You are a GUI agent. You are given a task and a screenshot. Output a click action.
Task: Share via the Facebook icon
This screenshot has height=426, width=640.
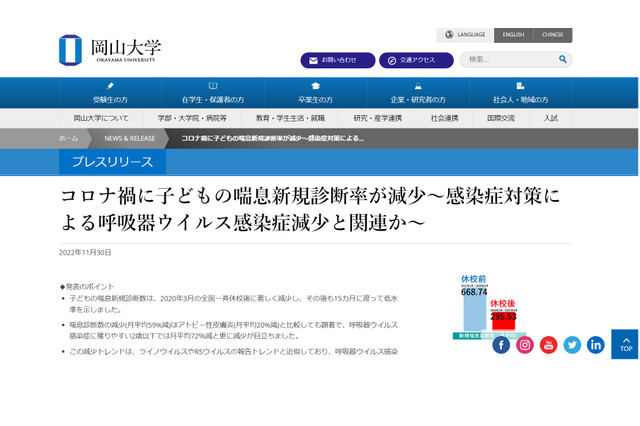[501, 345]
